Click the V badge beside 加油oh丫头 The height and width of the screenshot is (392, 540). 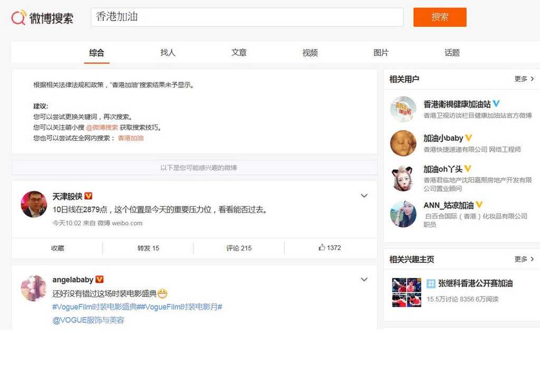coord(468,169)
